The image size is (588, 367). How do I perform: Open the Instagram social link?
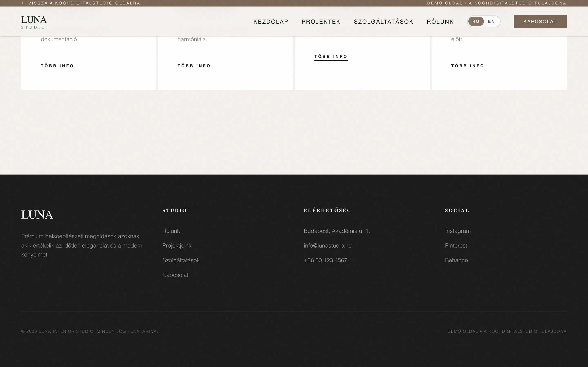(x=458, y=231)
